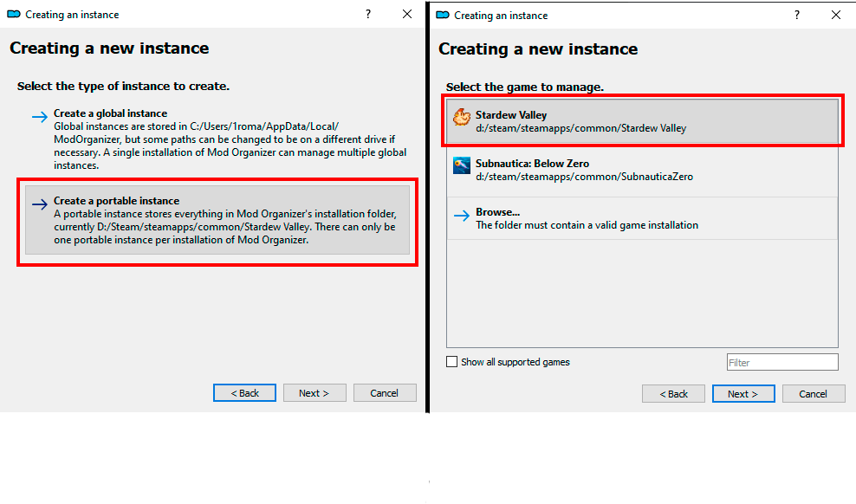Click Mod Organizer title icon in right window
856x504 pixels.
[443, 16]
